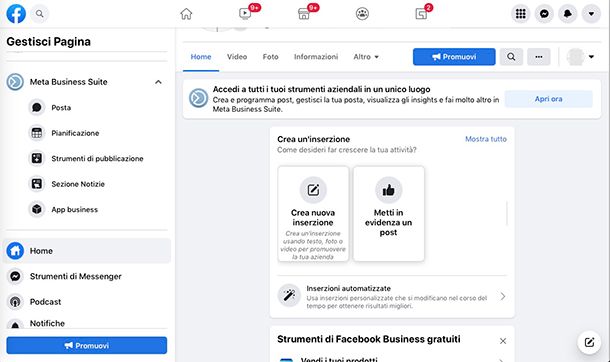Search within the page using magnifier button
The height and width of the screenshot is (362, 610).
[511, 57]
